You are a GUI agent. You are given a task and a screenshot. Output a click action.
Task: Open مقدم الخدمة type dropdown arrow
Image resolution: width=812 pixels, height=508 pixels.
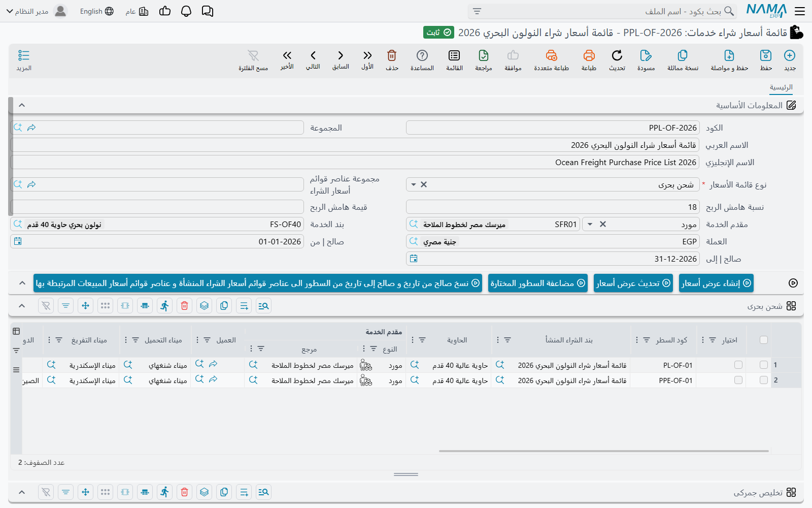point(590,224)
